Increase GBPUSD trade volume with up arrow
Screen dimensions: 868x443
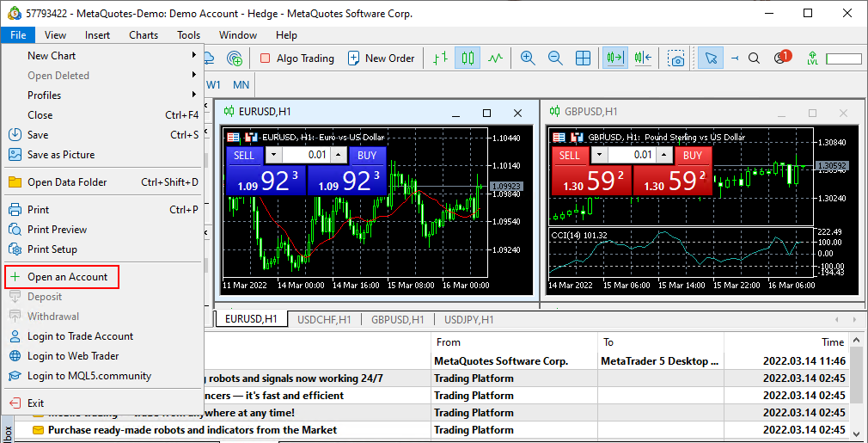pyautogui.click(x=664, y=155)
